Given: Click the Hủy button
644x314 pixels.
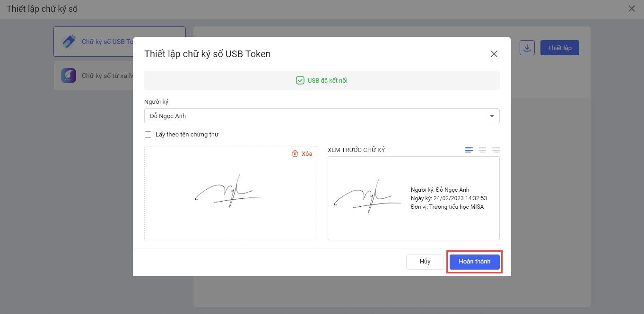Looking at the screenshot, I should 425,262.
